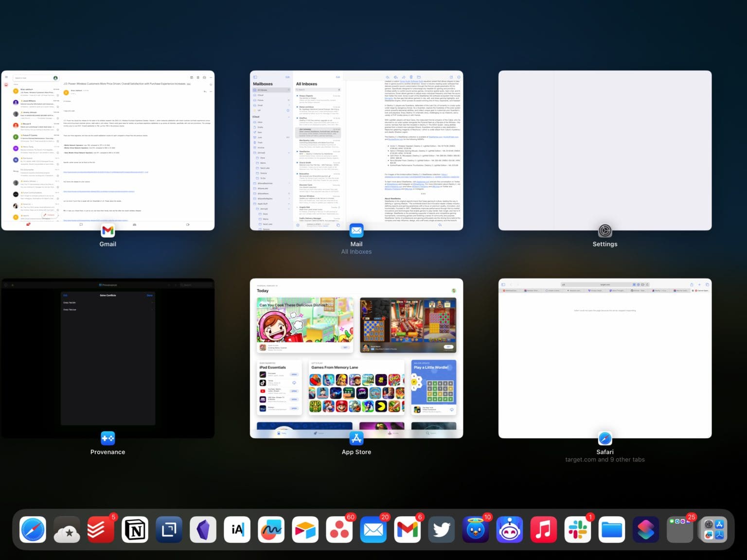Open the Notion app
The height and width of the screenshot is (560, 747).
click(x=135, y=529)
